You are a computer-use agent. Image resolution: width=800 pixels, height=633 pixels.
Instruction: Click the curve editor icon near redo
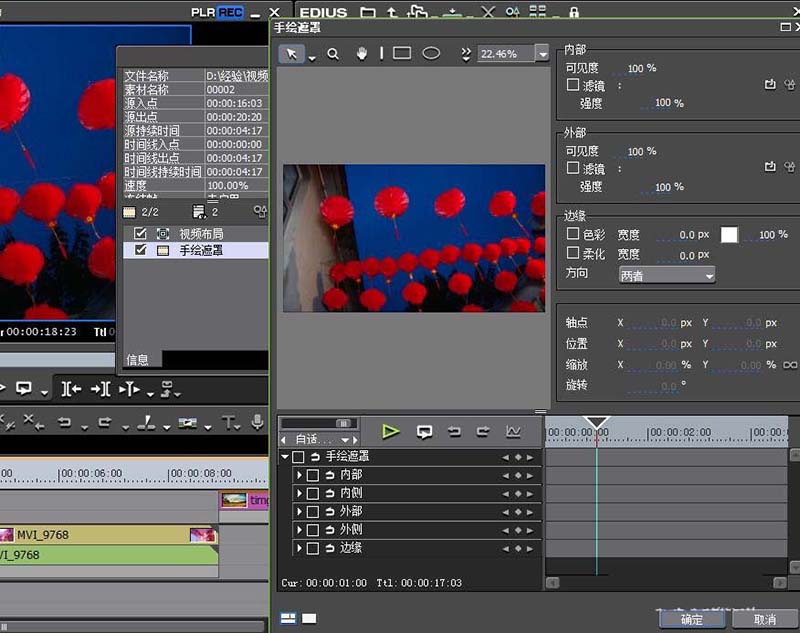[x=512, y=431]
